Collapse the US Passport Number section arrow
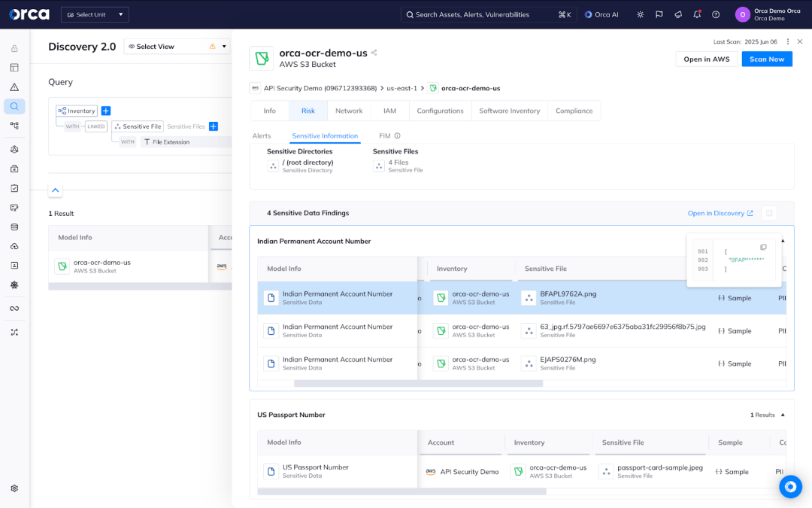The image size is (812, 508). (x=783, y=415)
